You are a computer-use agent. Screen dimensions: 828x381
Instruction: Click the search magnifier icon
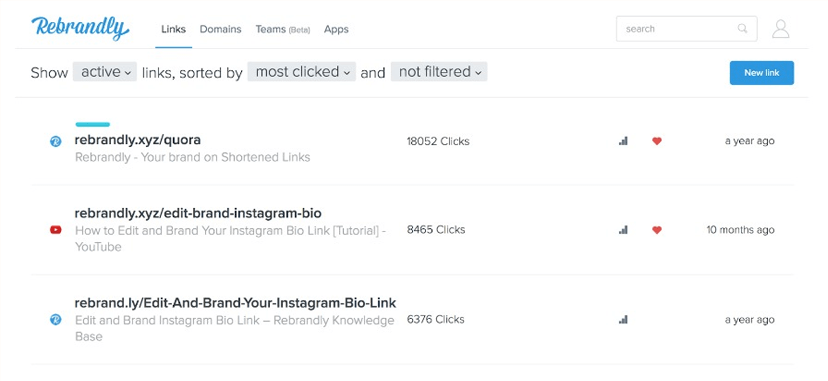coord(742,28)
